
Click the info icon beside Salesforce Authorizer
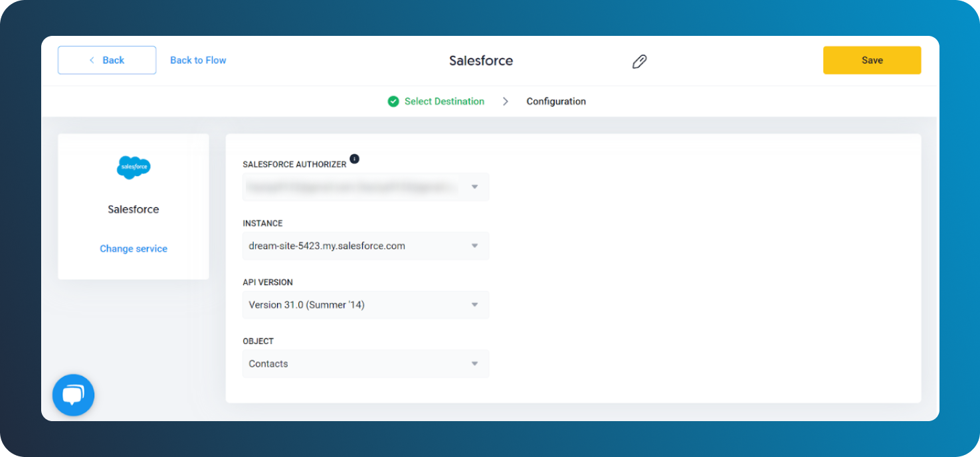pos(354,159)
